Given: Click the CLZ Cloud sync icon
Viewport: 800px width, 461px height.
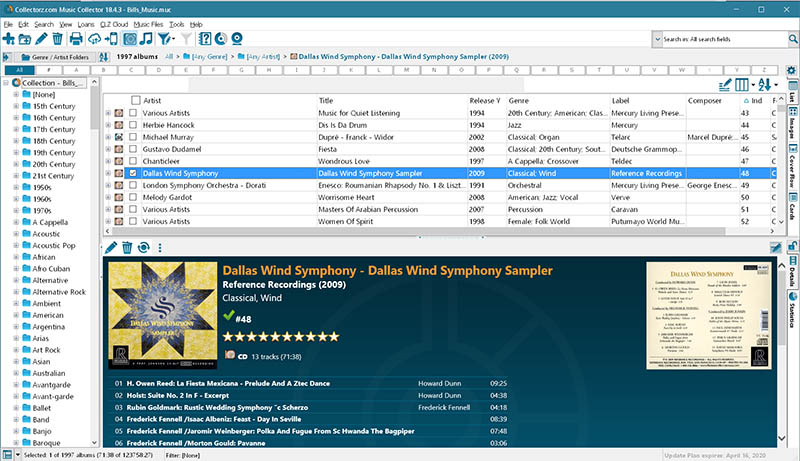Looking at the screenshot, I should point(94,39).
